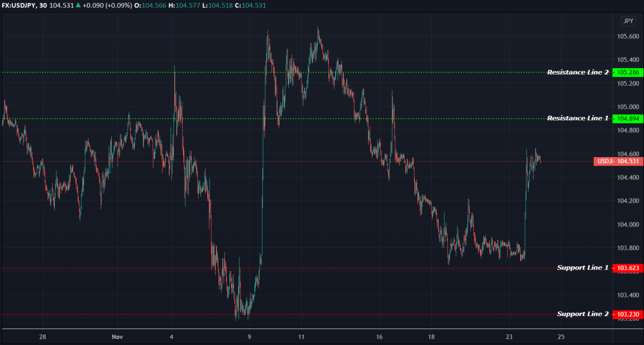Click the 103.800 price axis value
This screenshot has height=345, width=644.
coord(628,248)
